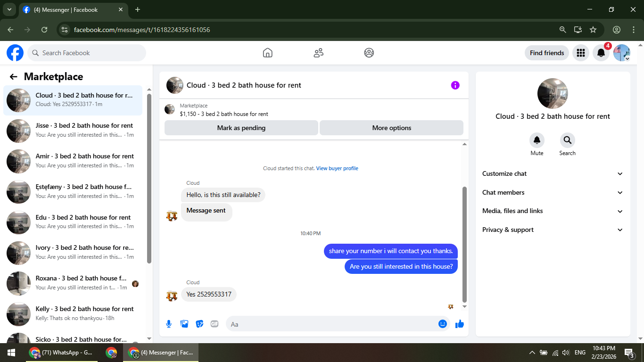Expand Media, files and links section

pos(553,211)
